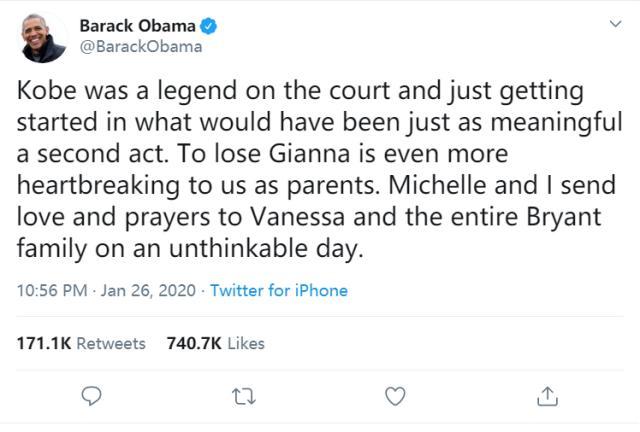Click the @BarackObama handle

click(140, 46)
